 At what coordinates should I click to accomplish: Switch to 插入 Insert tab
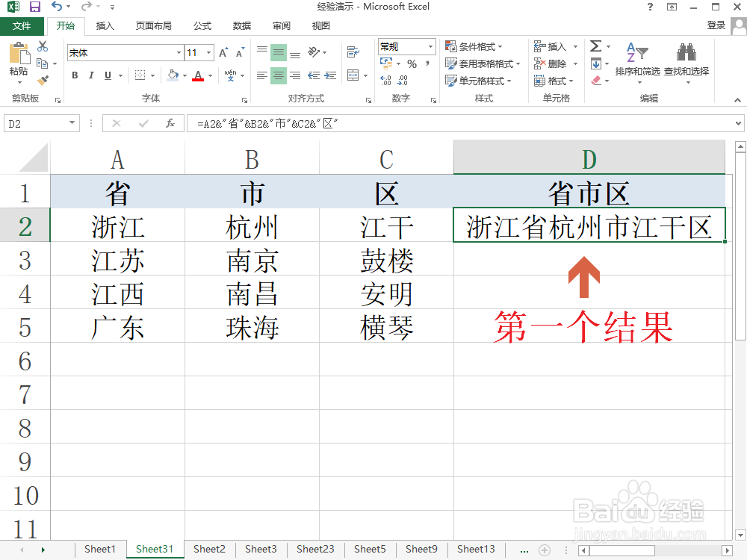pyautogui.click(x=105, y=26)
